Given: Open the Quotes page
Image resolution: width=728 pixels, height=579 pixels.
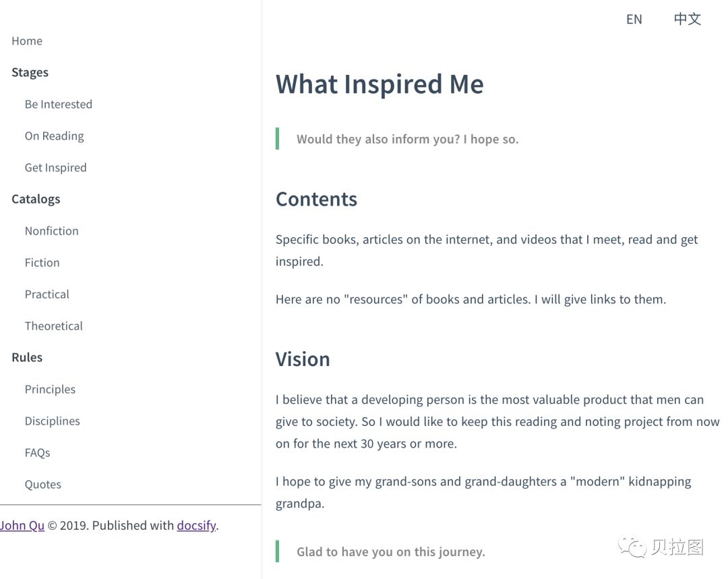Looking at the screenshot, I should coord(43,484).
